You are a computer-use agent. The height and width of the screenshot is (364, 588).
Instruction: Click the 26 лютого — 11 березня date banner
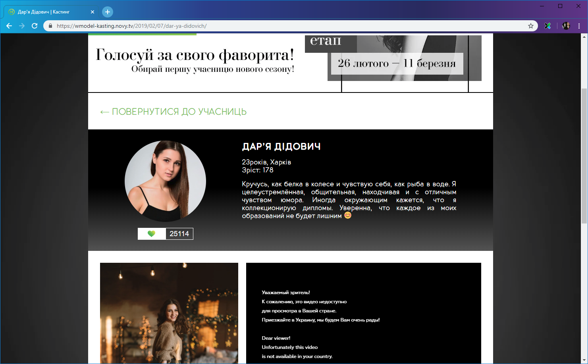[x=397, y=64]
